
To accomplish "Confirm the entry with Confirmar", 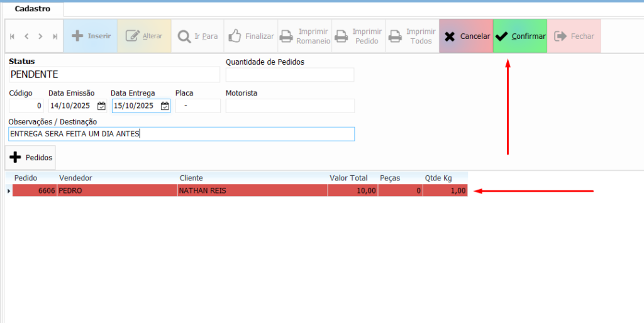I will [519, 36].
